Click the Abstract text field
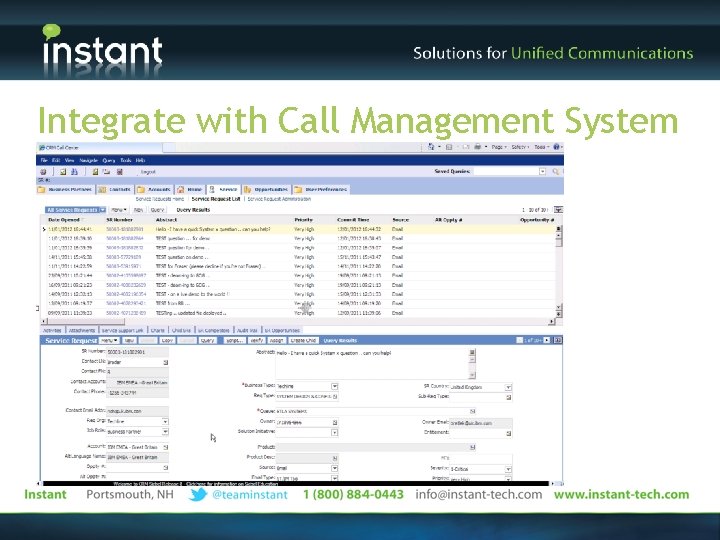Viewport: 720px width, 540px height. (372, 364)
